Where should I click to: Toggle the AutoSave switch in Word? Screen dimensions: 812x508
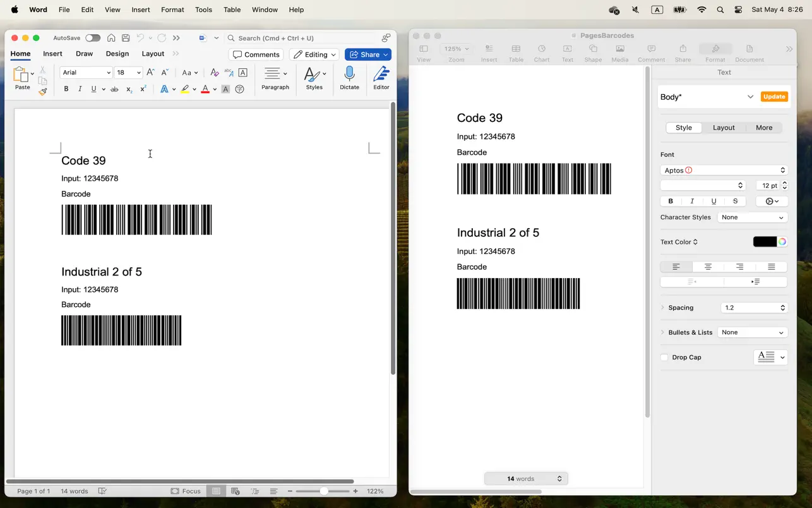point(93,37)
